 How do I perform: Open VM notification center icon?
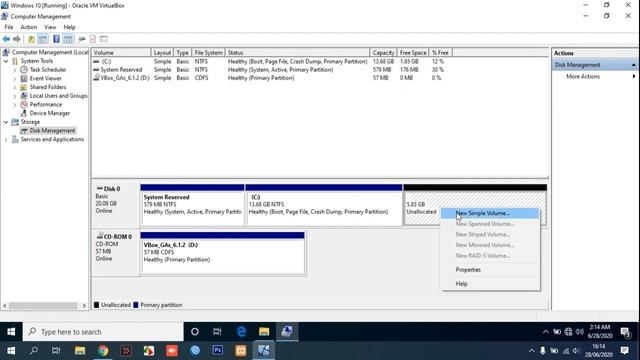625,332
